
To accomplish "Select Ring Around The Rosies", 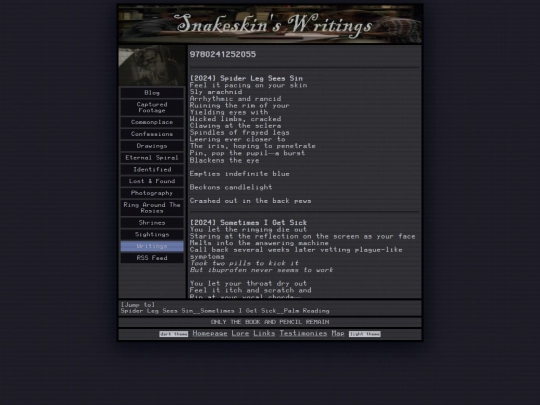I will 152,208.
